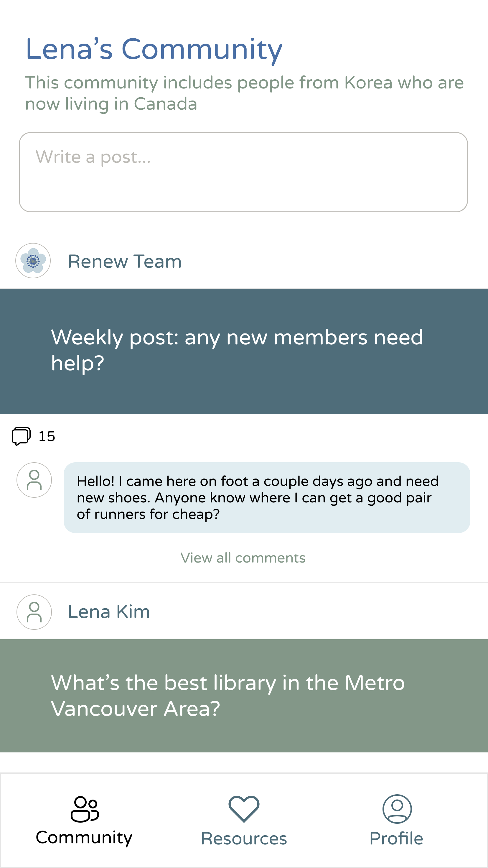Switch to the Community tab label
Screen dimensions: 488x868
point(84,838)
